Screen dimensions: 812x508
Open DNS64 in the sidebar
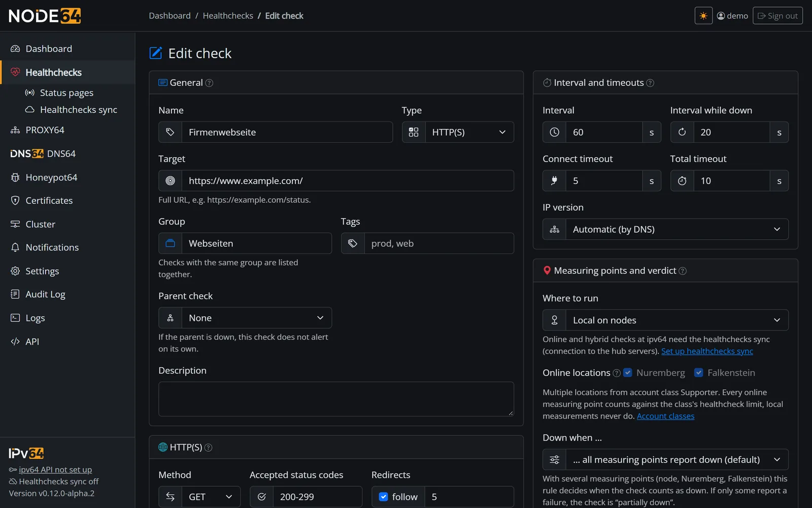pyautogui.click(x=67, y=153)
